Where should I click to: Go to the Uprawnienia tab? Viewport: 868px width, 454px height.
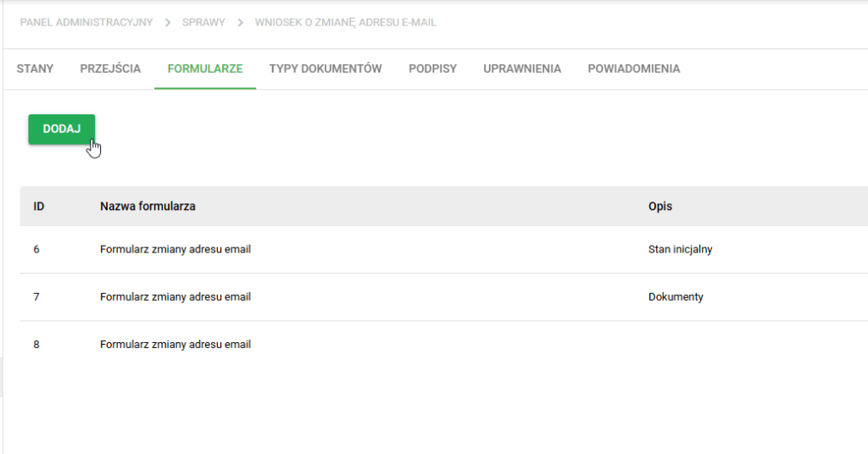[x=522, y=69]
